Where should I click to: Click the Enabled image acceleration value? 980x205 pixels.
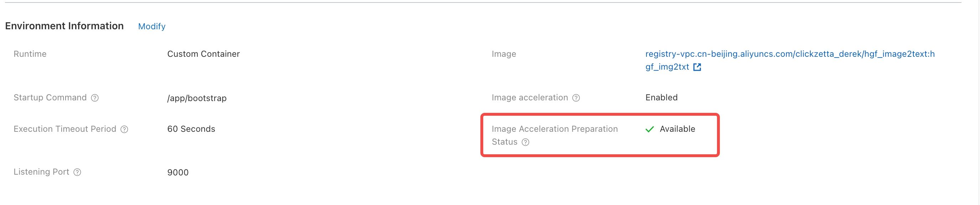click(x=661, y=97)
